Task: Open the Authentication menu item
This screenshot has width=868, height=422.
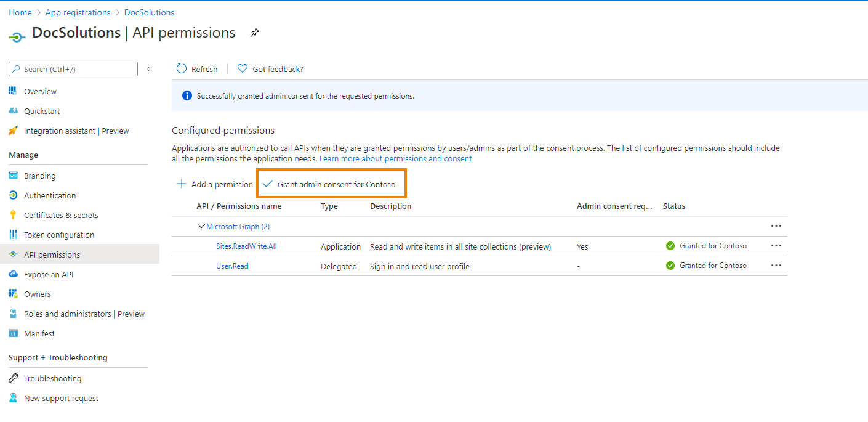Action: coord(50,195)
